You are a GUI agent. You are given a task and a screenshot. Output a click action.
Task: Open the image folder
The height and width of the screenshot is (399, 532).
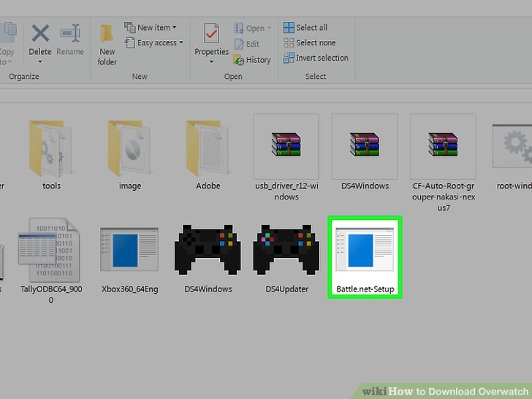pos(129,147)
